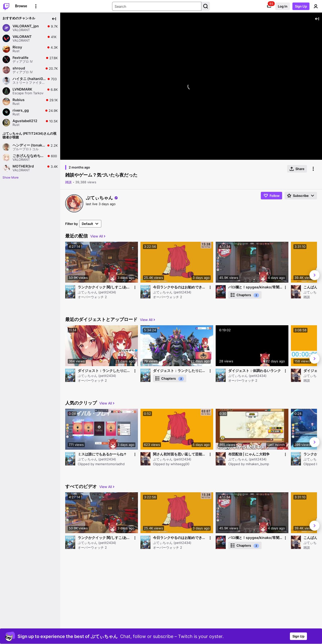Open VALORANT_jpn channel avatar
The height and width of the screenshot is (644, 322).
(6, 28)
